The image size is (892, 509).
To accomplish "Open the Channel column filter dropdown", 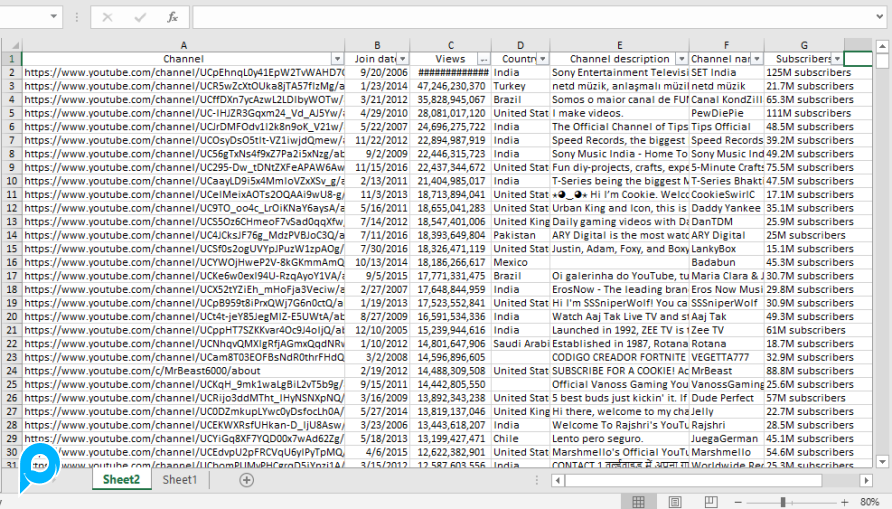I will click(x=337, y=59).
